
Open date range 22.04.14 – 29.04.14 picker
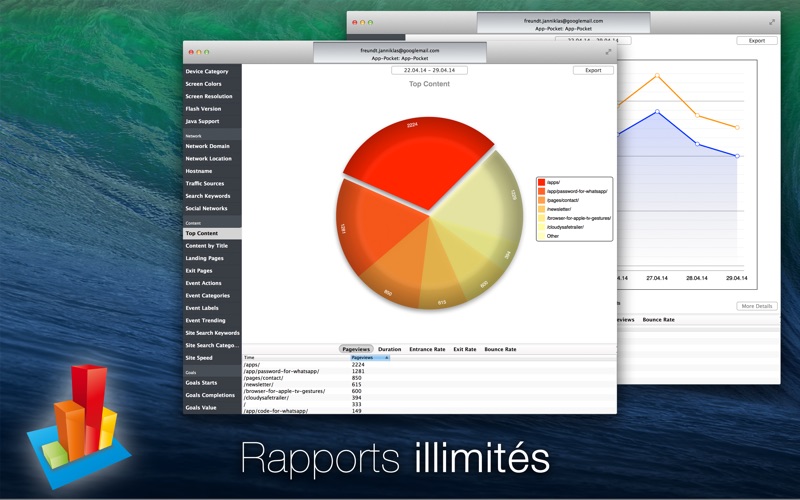(x=429, y=70)
